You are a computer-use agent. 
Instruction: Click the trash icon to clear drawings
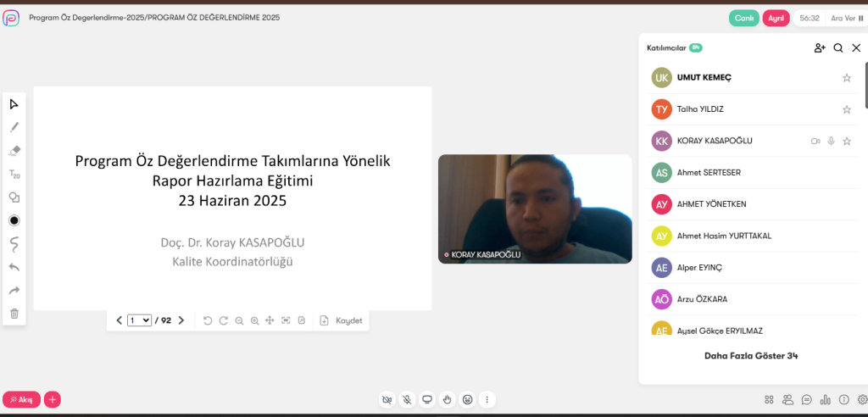[x=14, y=314]
